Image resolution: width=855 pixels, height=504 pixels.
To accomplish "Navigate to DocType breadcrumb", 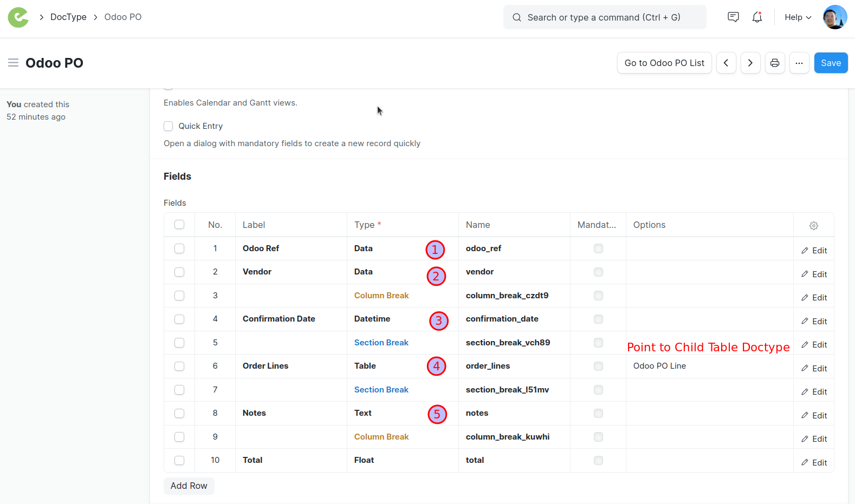I will [x=68, y=17].
